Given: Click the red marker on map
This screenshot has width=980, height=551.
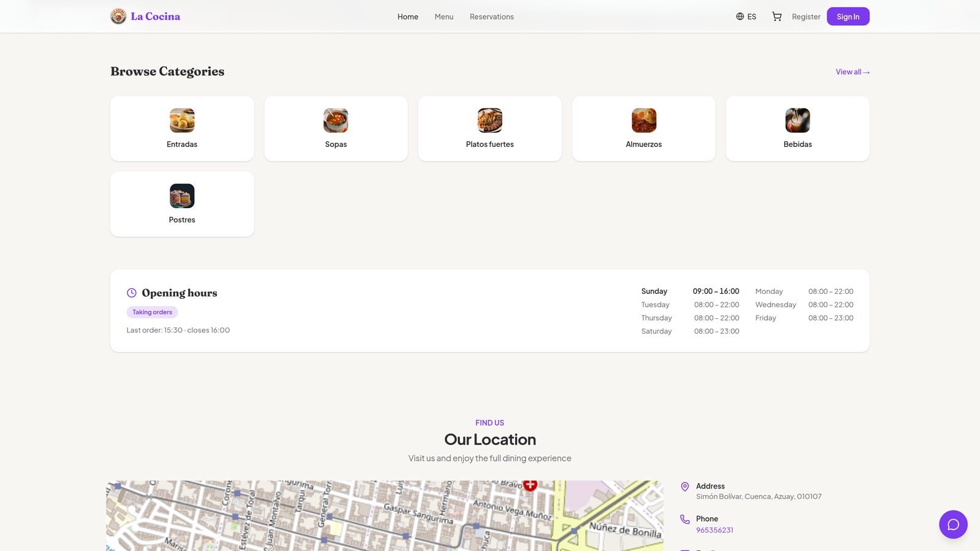Looking at the screenshot, I should coord(530,485).
